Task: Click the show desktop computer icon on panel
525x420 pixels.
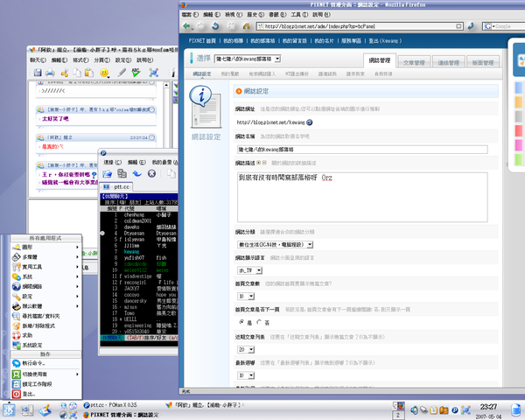Action: (27, 410)
